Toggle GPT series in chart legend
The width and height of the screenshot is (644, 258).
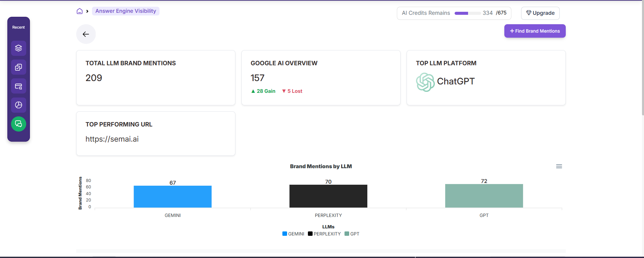click(352, 234)
